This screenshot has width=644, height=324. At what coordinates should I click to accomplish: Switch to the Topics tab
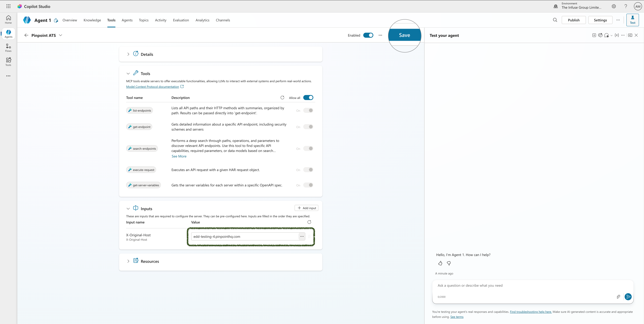144,20
